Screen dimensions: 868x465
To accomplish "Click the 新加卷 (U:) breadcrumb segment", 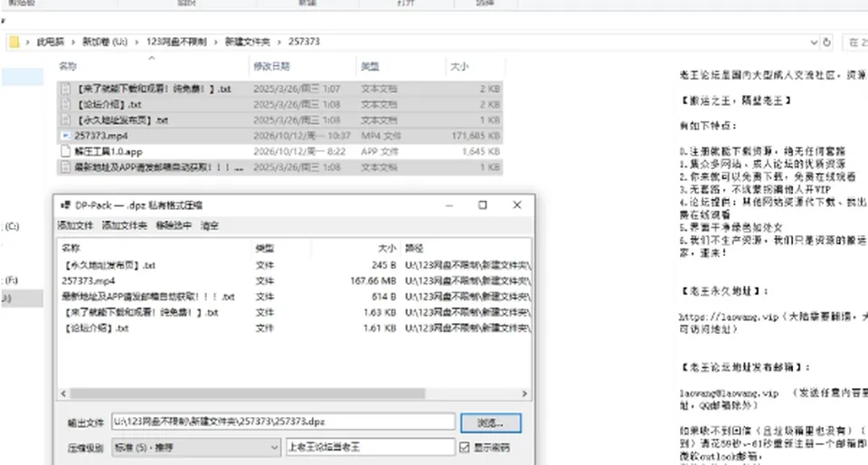I will tap(105, 43).
